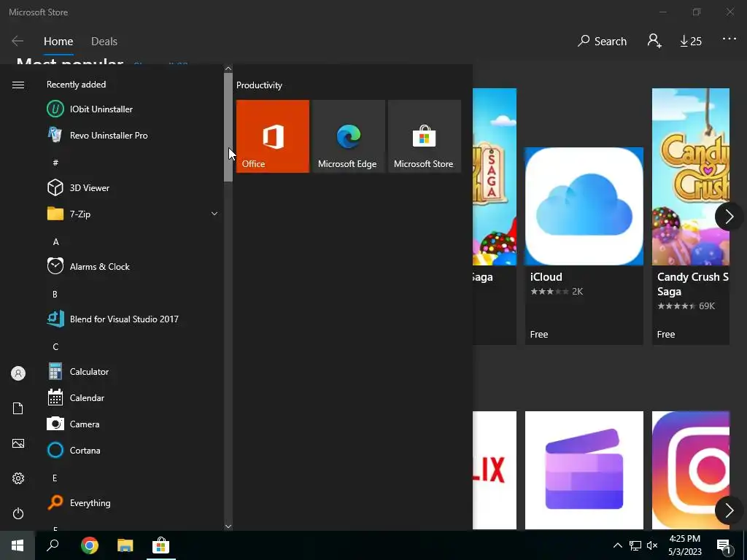The image size is (747, 560).
Task: Open the See more ellipsis menu
Action: [x=729, y=39]
